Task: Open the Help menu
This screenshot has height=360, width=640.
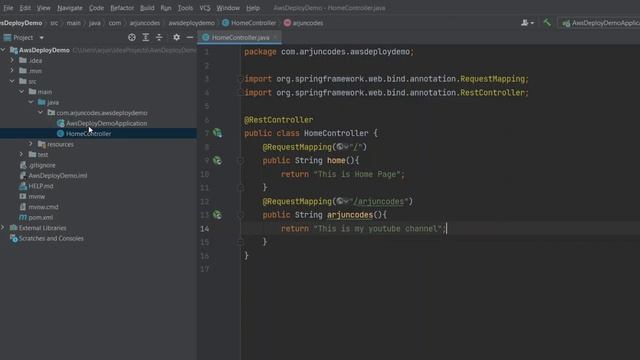Action: [x=253, y=8]
